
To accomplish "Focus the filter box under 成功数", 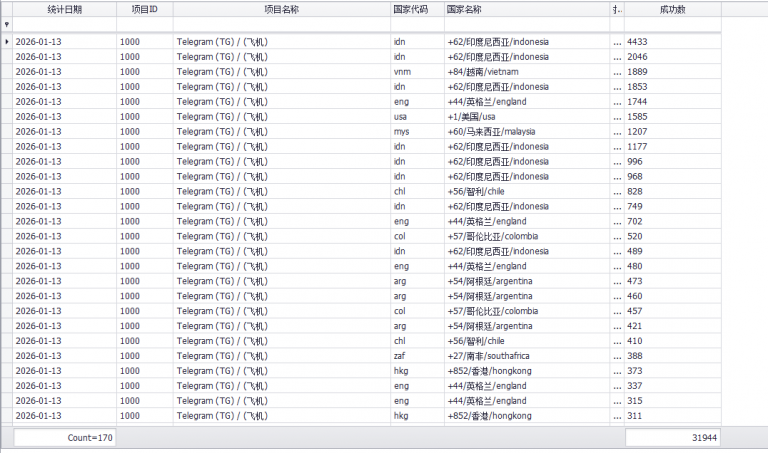I will tap(672, 24).
